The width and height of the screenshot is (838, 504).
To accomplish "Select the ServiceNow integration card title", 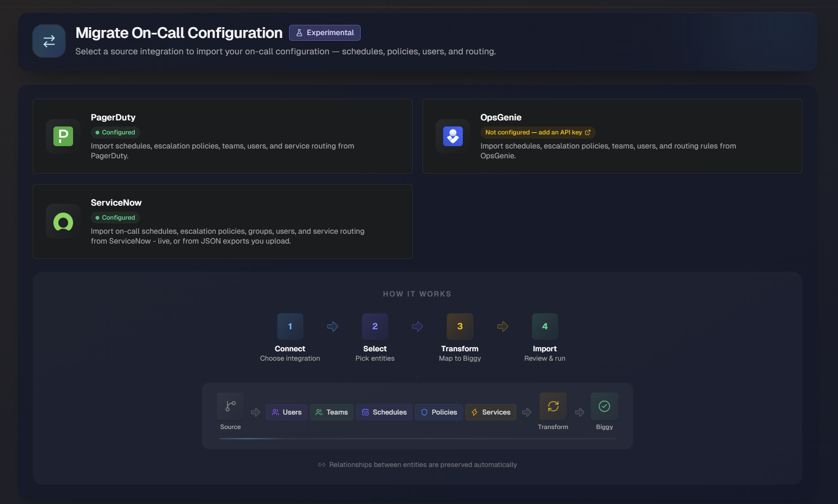I will (116, 203).
